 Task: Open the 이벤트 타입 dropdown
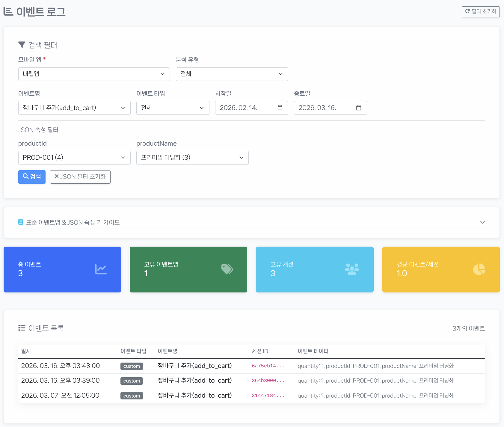(173, 108)
